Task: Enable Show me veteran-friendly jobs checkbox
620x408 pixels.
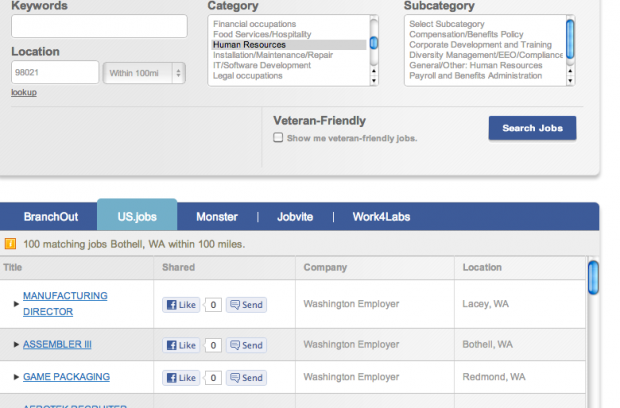Action: pyautogui.click(x=278, y=137)
